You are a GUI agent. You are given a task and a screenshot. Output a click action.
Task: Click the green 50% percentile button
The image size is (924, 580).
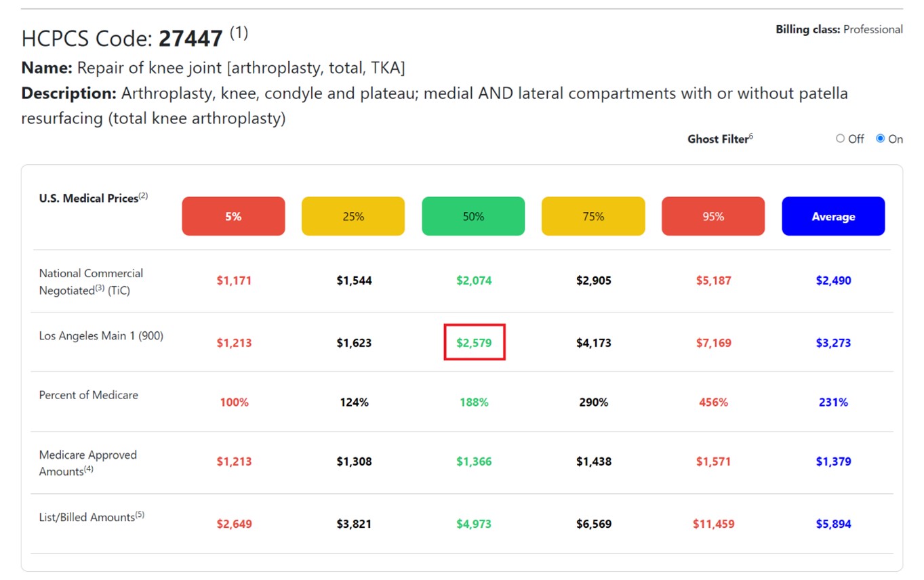click(x=473, y=217)
